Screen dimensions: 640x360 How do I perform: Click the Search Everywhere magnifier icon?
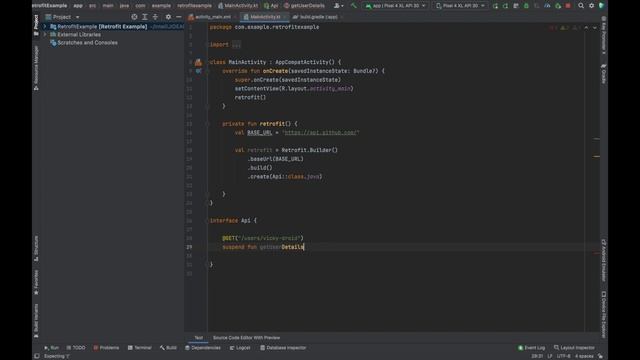(581, 6)
